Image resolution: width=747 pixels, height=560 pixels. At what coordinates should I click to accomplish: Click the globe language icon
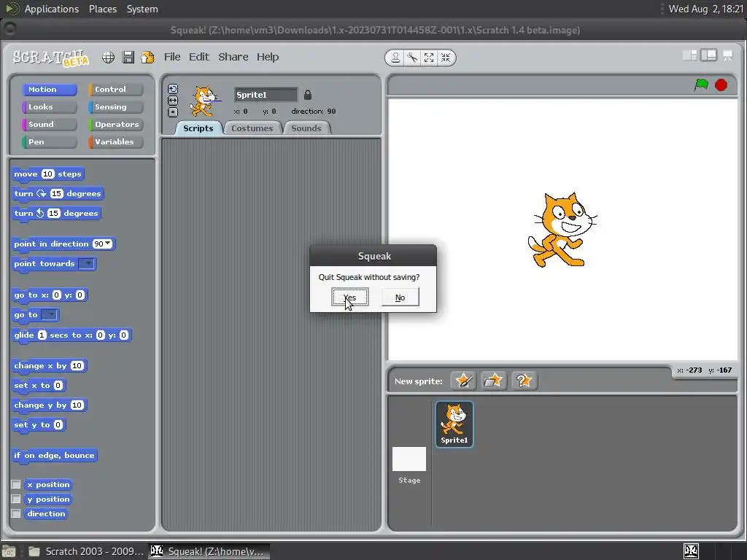click(x=108, y=58)
